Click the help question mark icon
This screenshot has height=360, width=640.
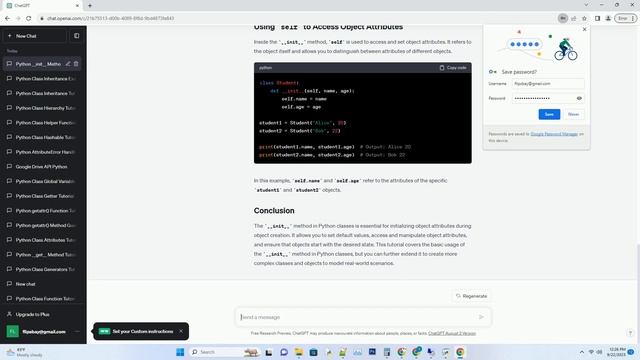point(630,333)
